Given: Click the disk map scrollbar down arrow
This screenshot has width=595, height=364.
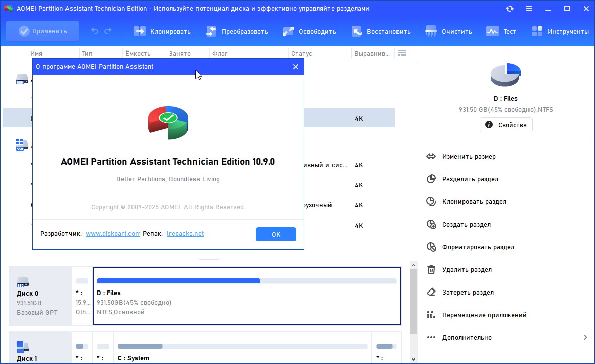Looking at the screenshot, I should click(x=413, y=359).
